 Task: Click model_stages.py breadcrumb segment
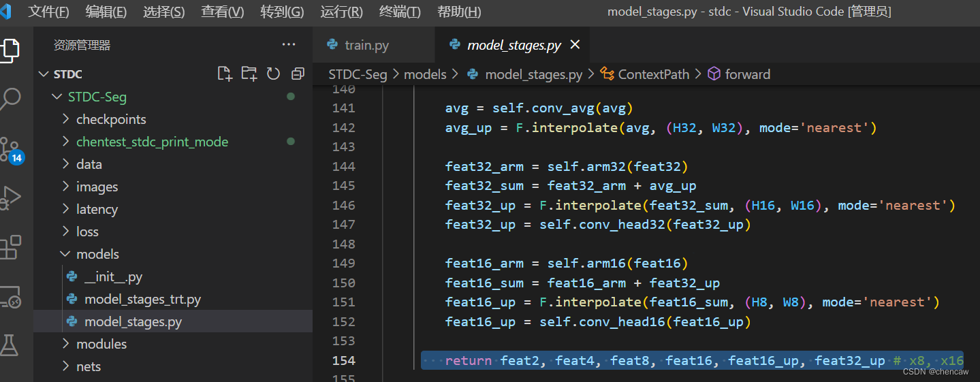point(534,74)
